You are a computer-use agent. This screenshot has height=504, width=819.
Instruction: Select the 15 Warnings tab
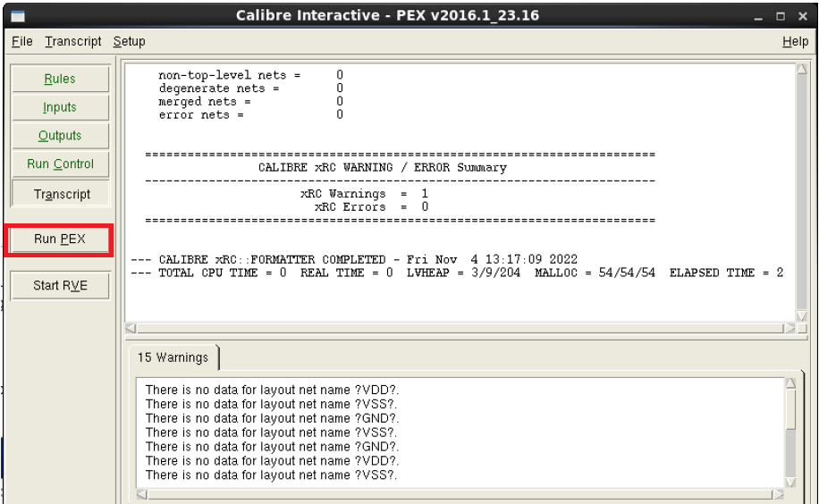pos(173,357)
